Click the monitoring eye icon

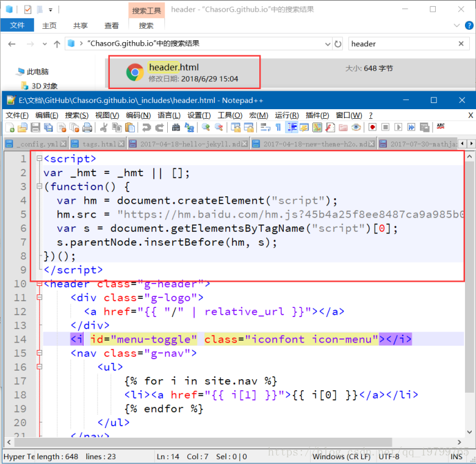click(x=356, y=127)
